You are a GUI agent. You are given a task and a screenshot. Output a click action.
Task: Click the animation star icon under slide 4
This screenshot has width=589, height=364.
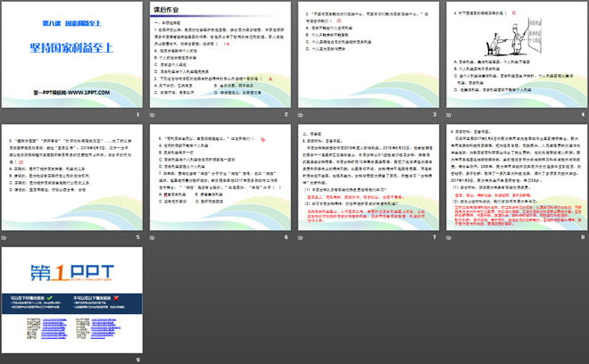click(x=447, y=115)
